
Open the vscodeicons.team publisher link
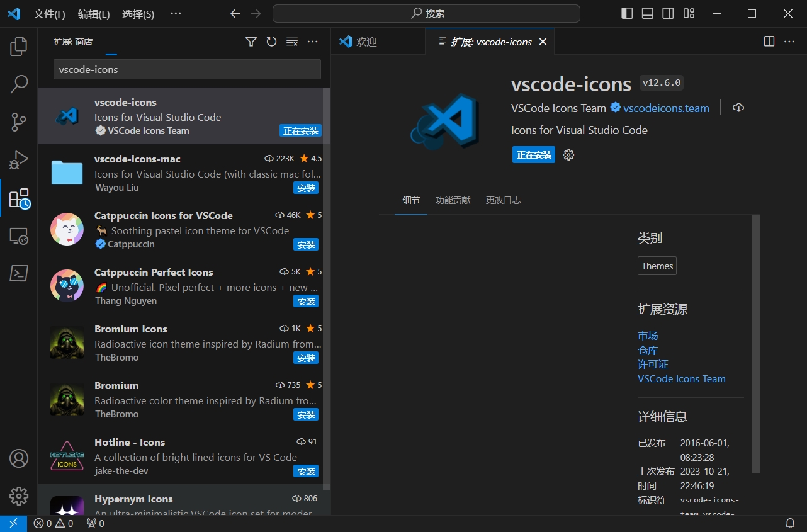click(x=666, y=108)
